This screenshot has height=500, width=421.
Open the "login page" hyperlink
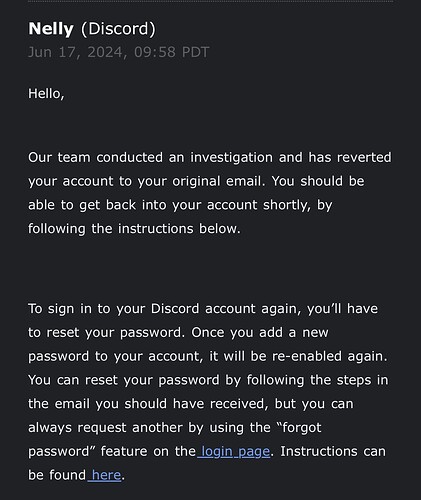pyautogui.click(x=234, y=452)
